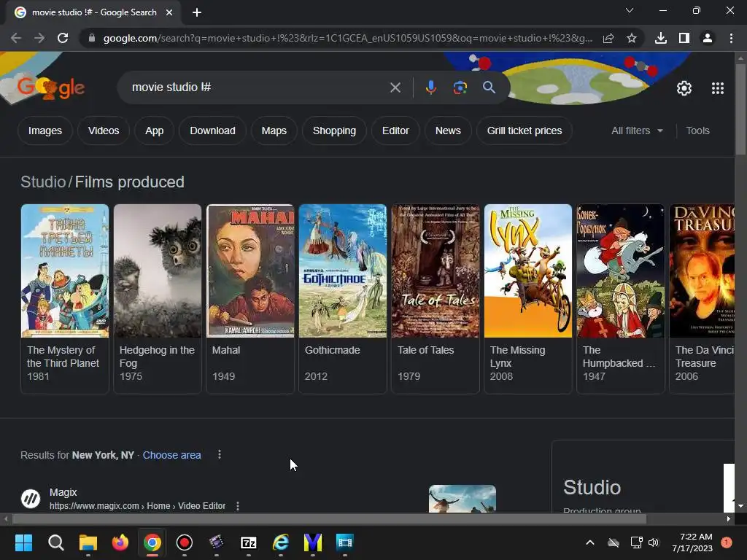Open 7-Zip from the taskbar
The image size is (747, 560).
pos(249,542)
